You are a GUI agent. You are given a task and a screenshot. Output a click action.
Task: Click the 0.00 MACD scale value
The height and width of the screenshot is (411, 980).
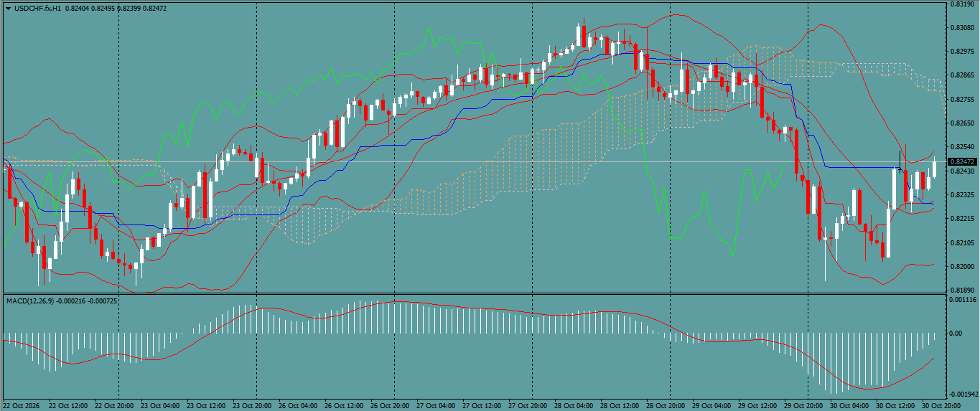[x=956, y=334]
